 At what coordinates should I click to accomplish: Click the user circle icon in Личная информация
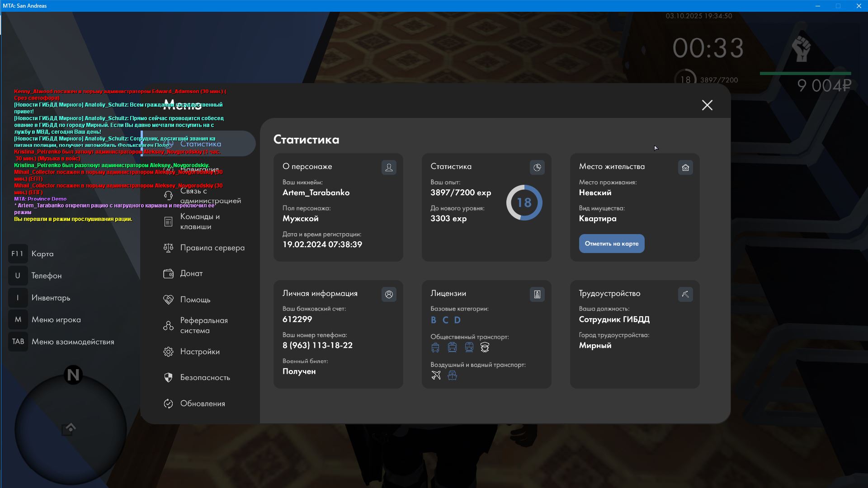389,295
